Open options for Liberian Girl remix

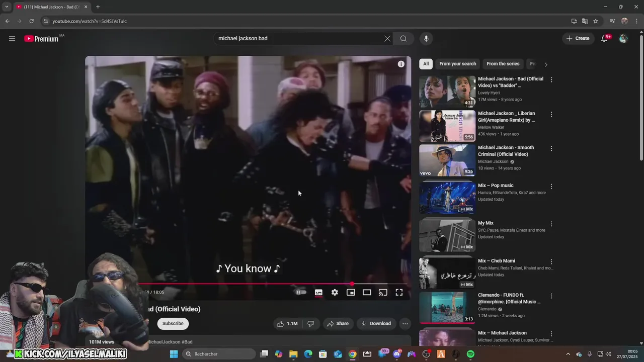(x=551, y=115)
